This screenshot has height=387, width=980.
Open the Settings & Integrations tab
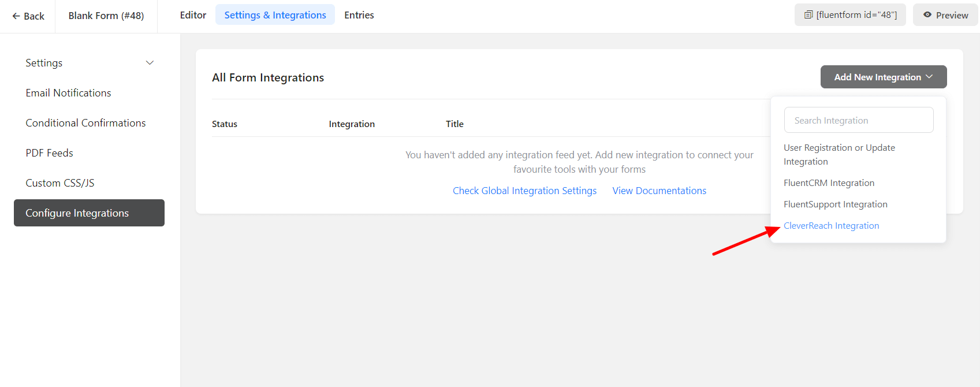[x=275, y=15]
